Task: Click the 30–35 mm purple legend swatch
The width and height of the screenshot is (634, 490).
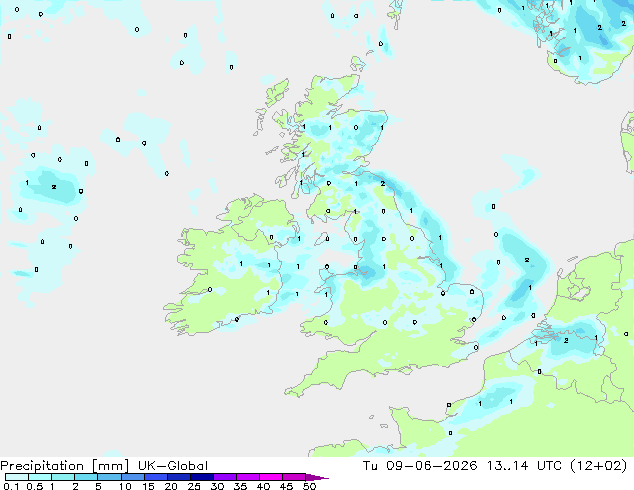Action: click(224, 477)
